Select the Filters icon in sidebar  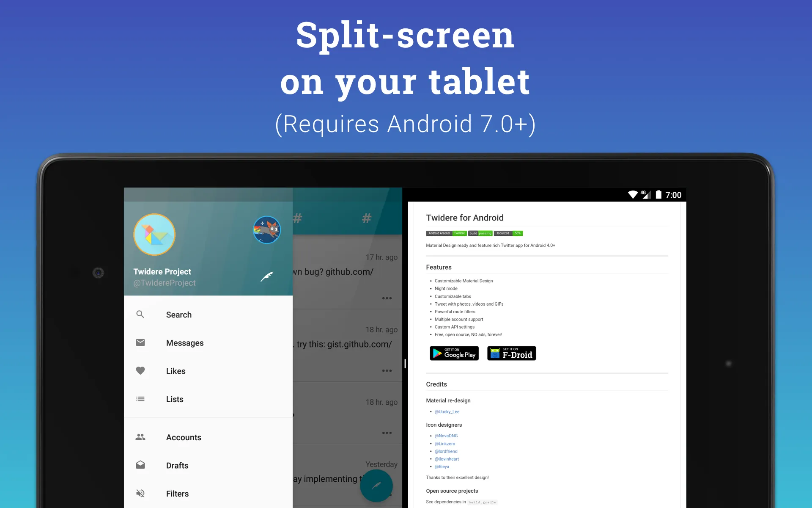coord(140,493)
